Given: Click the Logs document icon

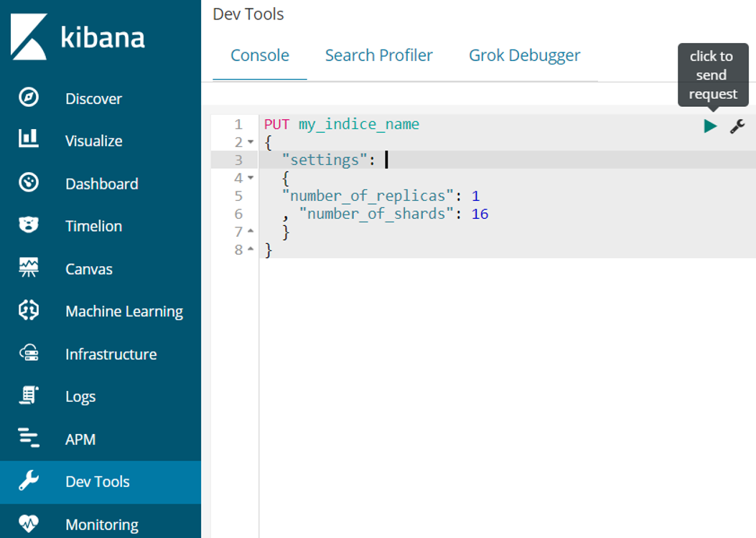Looking at the screenshot, I should point(29,395).
